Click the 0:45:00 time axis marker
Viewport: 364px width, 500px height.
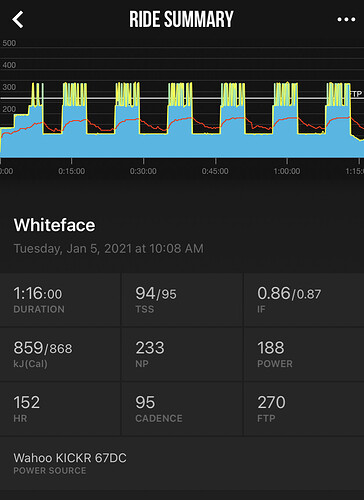[x=215, y=171]
